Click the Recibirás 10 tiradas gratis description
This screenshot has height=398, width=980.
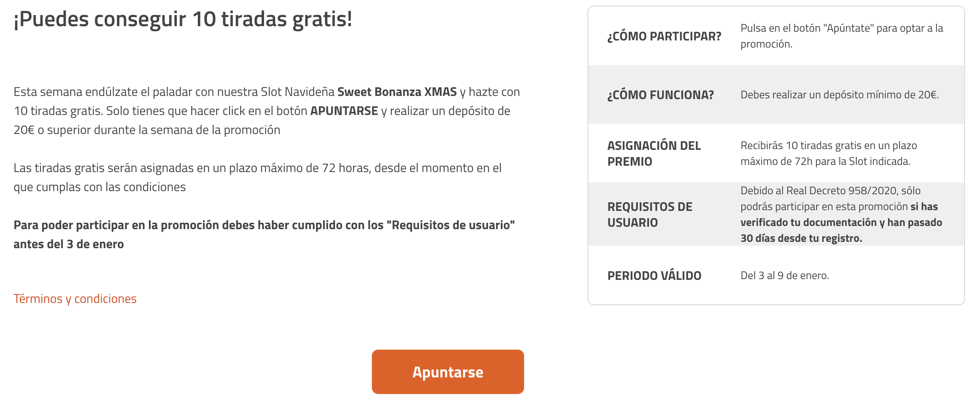829,153
